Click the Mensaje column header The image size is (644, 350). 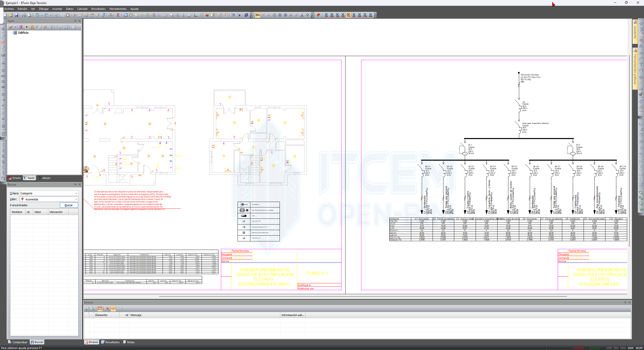(x=136, y=315)
